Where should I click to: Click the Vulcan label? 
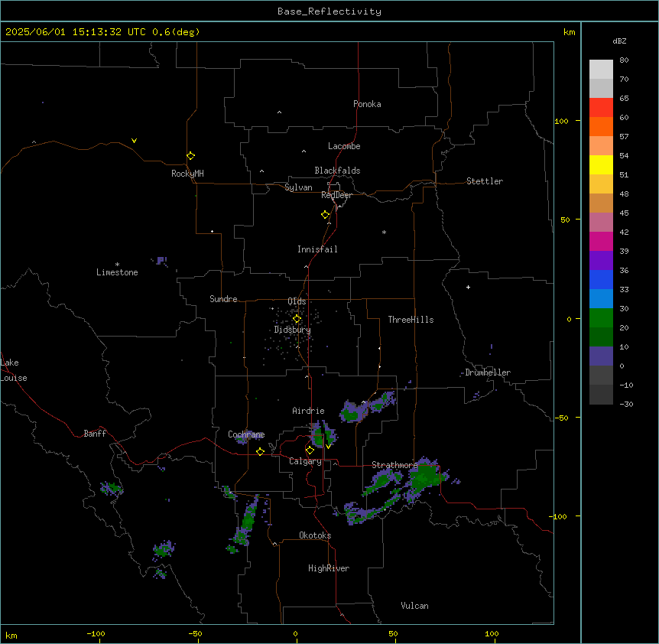tap(414, 606)
